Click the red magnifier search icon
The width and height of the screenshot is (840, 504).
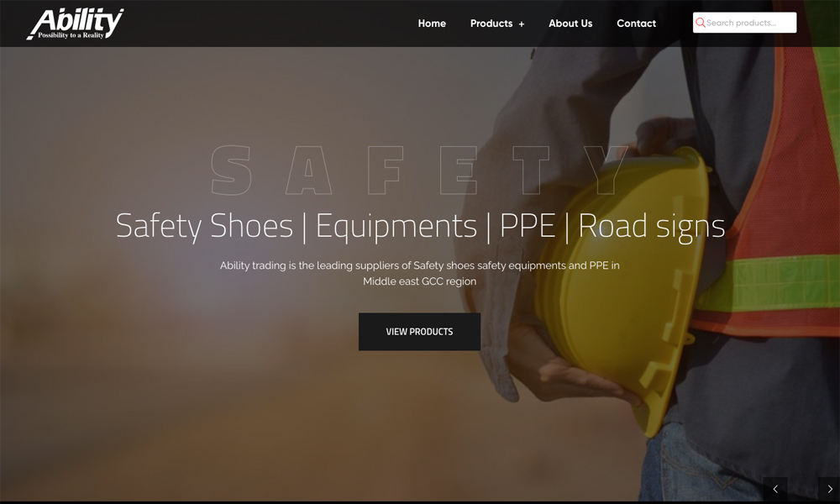pos(701,23)
